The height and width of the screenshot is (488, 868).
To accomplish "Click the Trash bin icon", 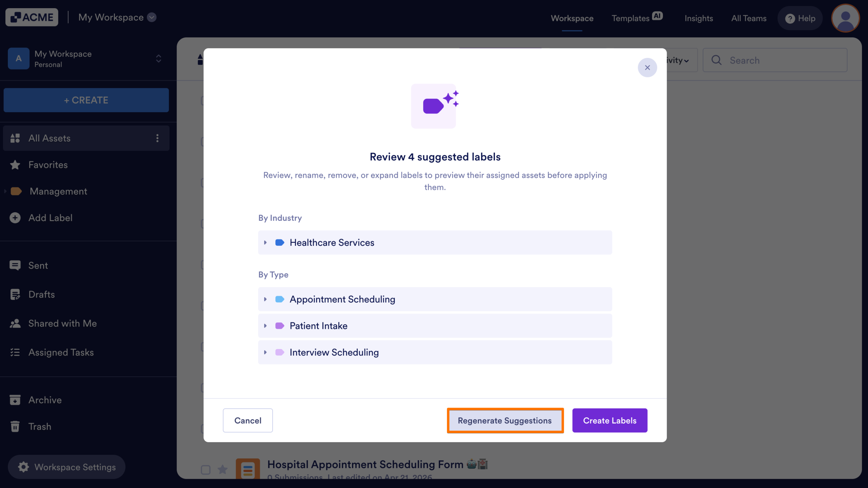I will pyautogui.click(x=15, y=426).
